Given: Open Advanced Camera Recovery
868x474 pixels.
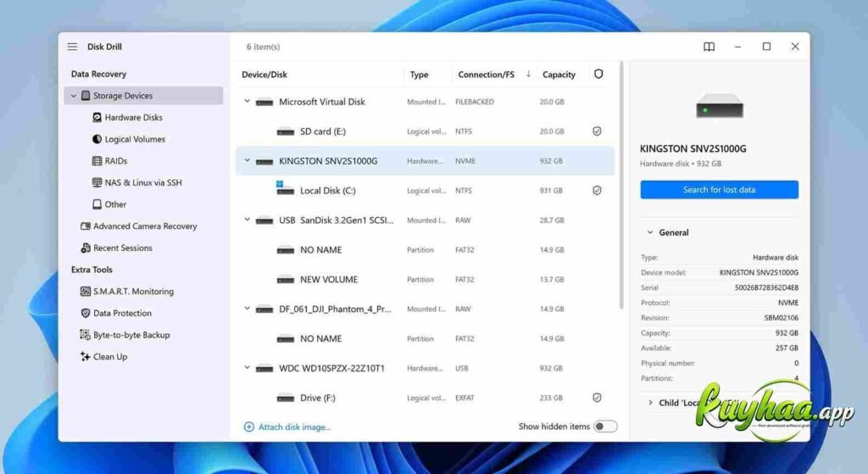Looking at the screenshot, I should click(x=145, y=226).
